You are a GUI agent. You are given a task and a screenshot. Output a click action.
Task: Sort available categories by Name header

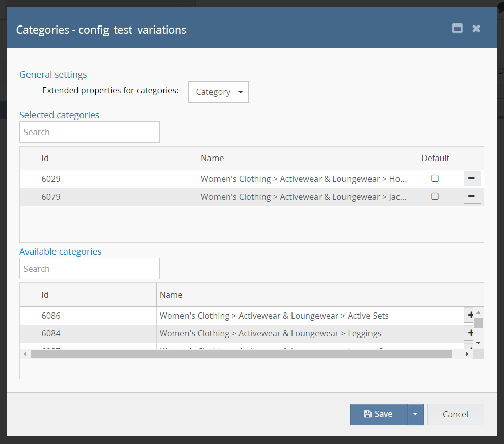(308, 295)
